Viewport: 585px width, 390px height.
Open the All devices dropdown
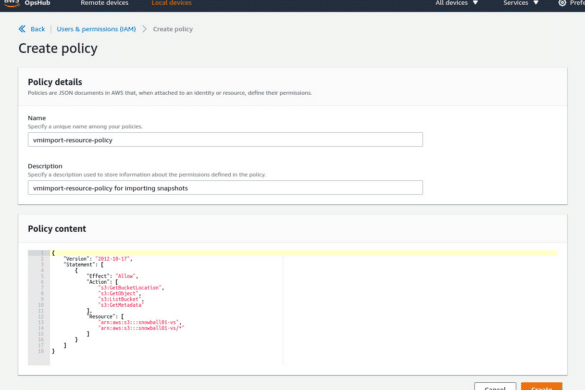(456, 3)
